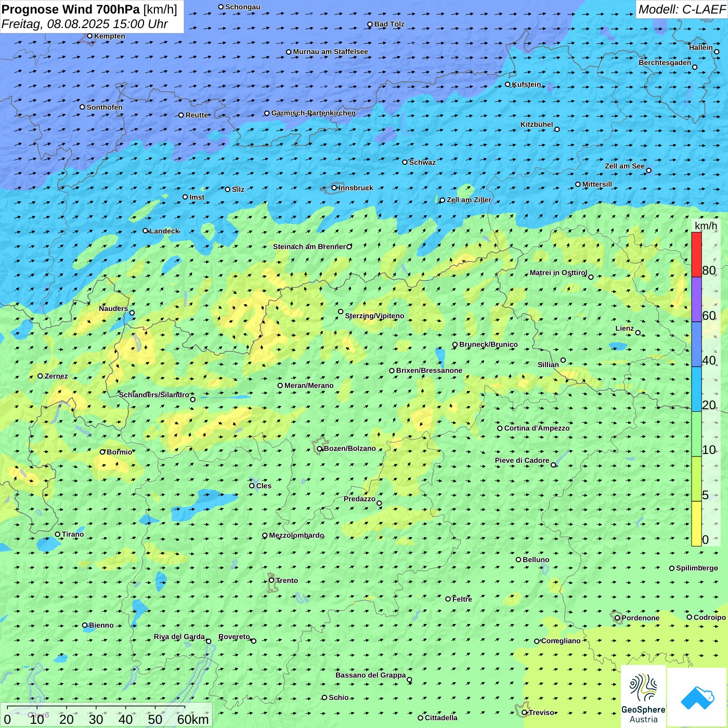Click the 'Rovereto' label
This screenshot has height=728, width=728.
[x=234, y=636]
